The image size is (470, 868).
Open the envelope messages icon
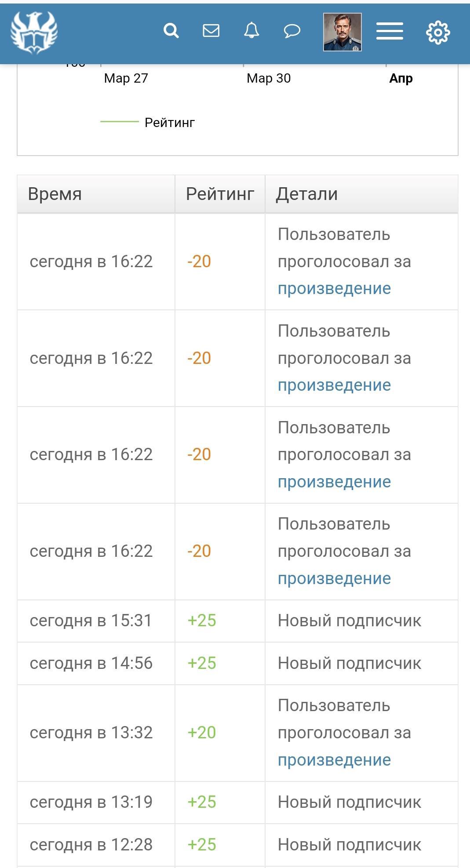coord(211,31)
